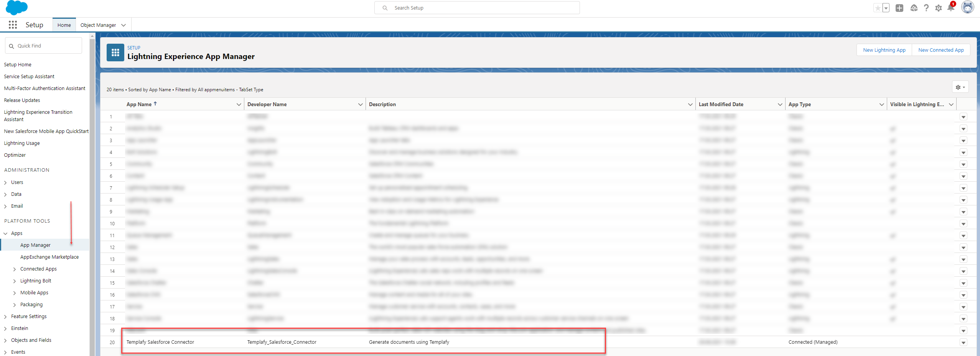
Task: Open New Salesforce Mobile App QuickStart
Action: tap(46, 131)
